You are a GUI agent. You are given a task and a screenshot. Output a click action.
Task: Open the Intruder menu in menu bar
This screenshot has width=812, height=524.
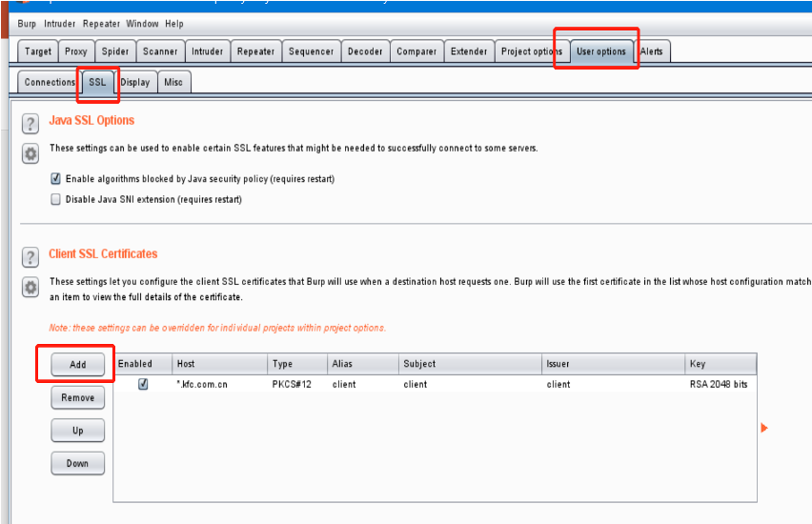click(x=59, y=24)
